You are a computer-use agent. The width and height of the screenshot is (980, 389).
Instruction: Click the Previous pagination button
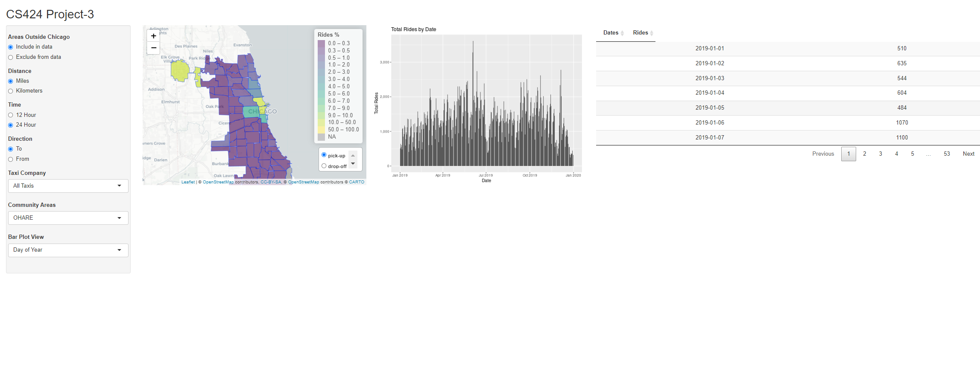tap(823, 154)
